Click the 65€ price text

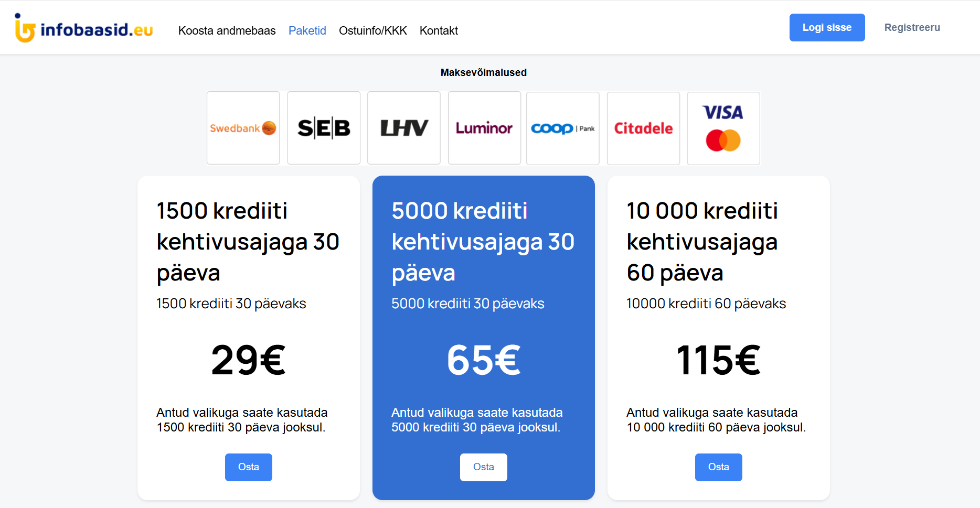[483, 360]
